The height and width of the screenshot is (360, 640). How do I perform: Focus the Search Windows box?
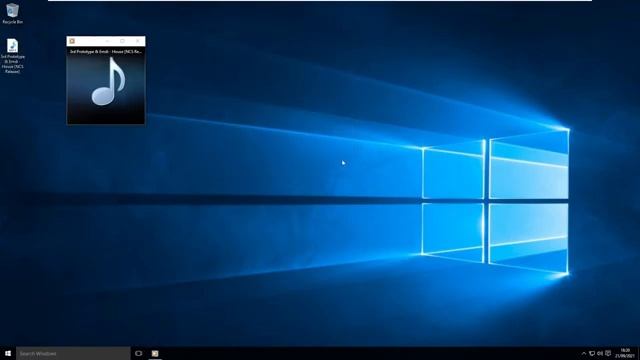point(73,353)
